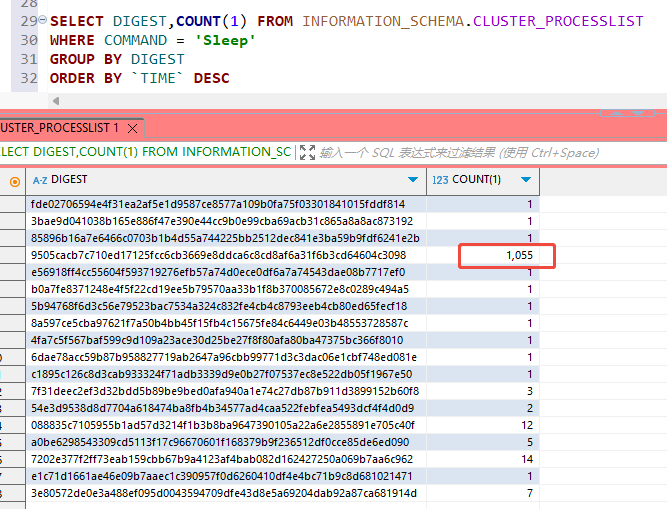Select digest cell starting 3e80572de0e3a488
This screenshot has width=667, height=509.
point(226,493)
